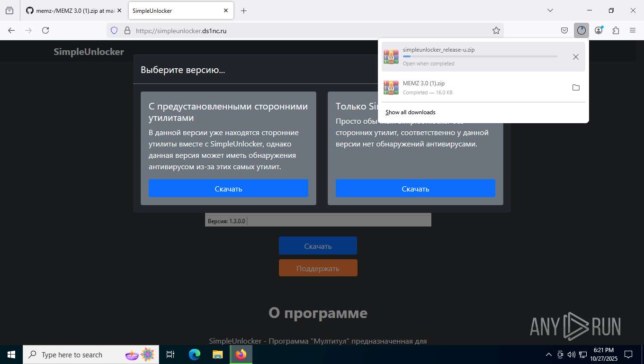The width and height of the screenshot is (644, 364).
Task: Download the SimpleUnlocker-only version
Action: pos(415,189)
